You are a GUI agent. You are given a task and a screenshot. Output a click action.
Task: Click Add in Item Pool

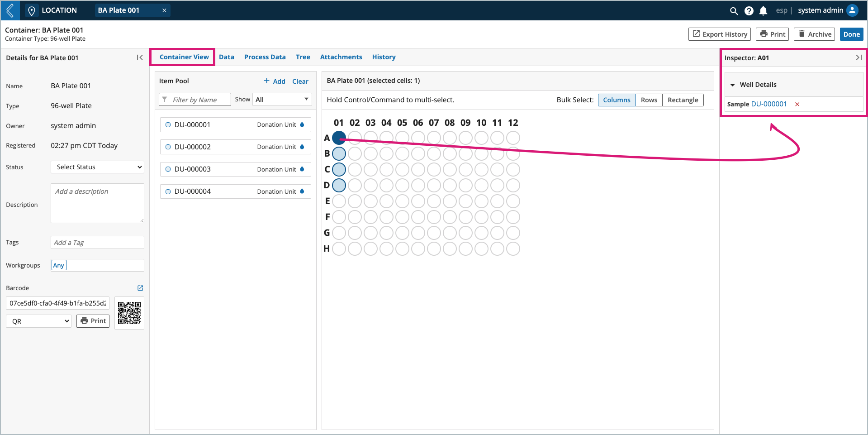pos(275,81)
